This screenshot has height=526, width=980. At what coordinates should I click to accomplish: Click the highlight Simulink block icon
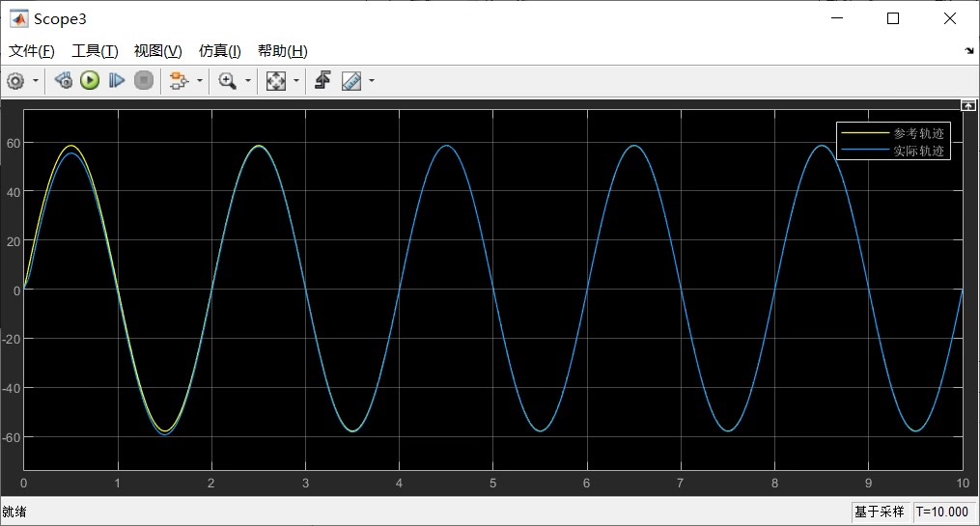[180, 80]
